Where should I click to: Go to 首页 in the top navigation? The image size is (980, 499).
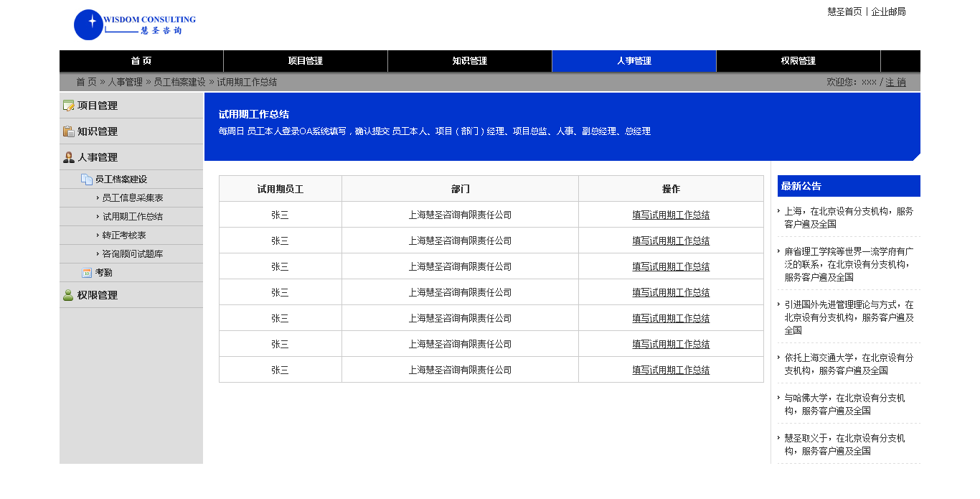141,61
